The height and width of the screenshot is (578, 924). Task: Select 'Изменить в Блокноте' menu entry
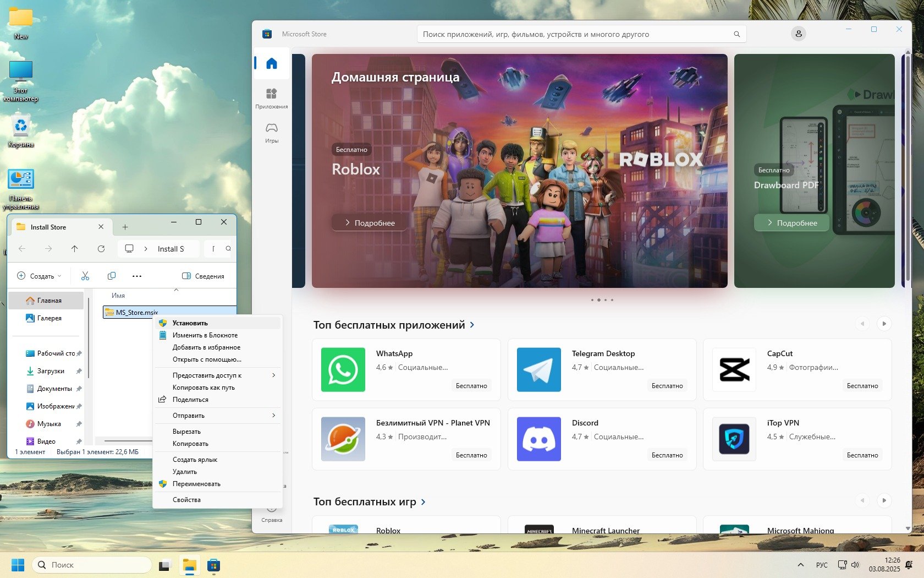point(205,335)
